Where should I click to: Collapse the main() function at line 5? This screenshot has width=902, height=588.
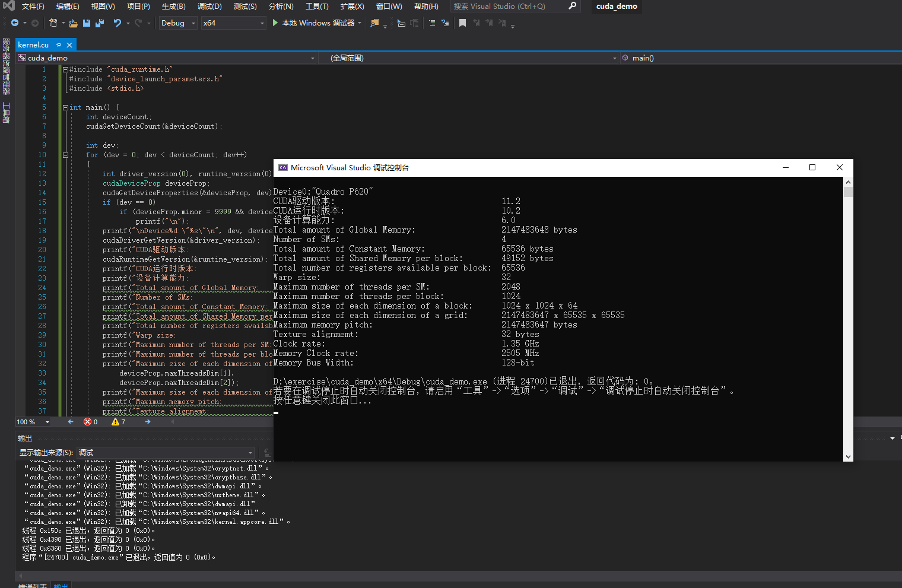[x=65, y=107]
